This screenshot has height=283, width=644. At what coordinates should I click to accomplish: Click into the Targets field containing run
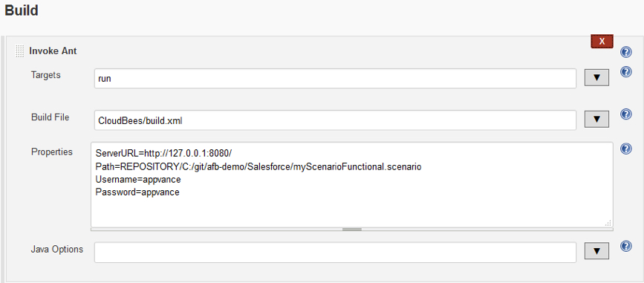click(x=335, y=78)
